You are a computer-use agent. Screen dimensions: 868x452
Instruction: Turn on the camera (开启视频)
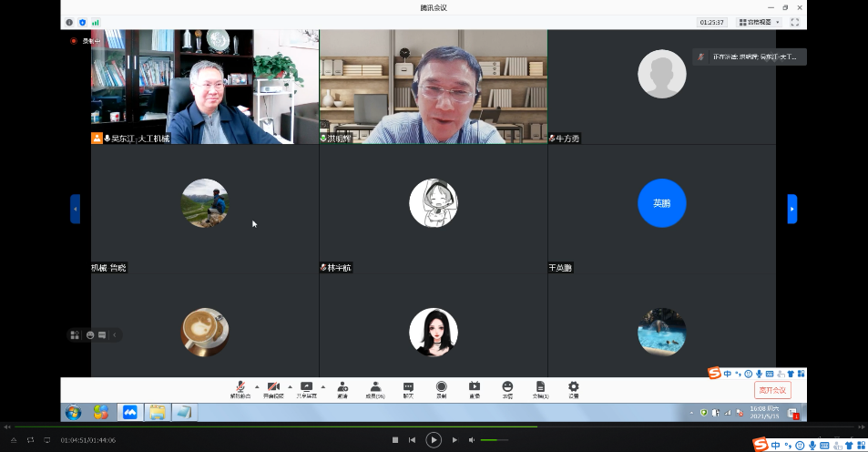point(273,388)
